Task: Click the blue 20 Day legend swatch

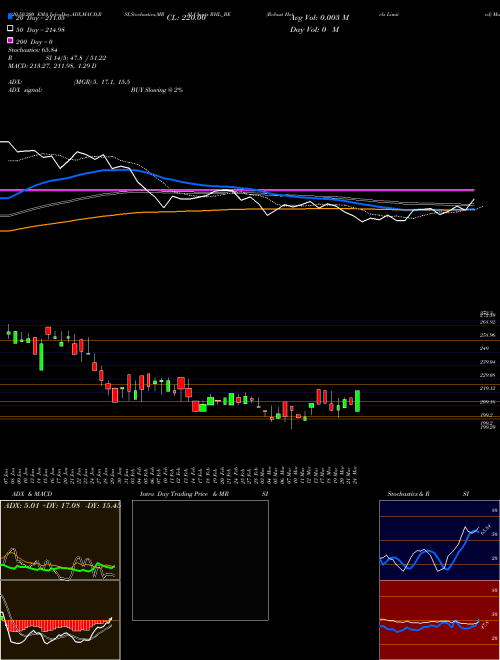Action: click(x=10, y=17)
